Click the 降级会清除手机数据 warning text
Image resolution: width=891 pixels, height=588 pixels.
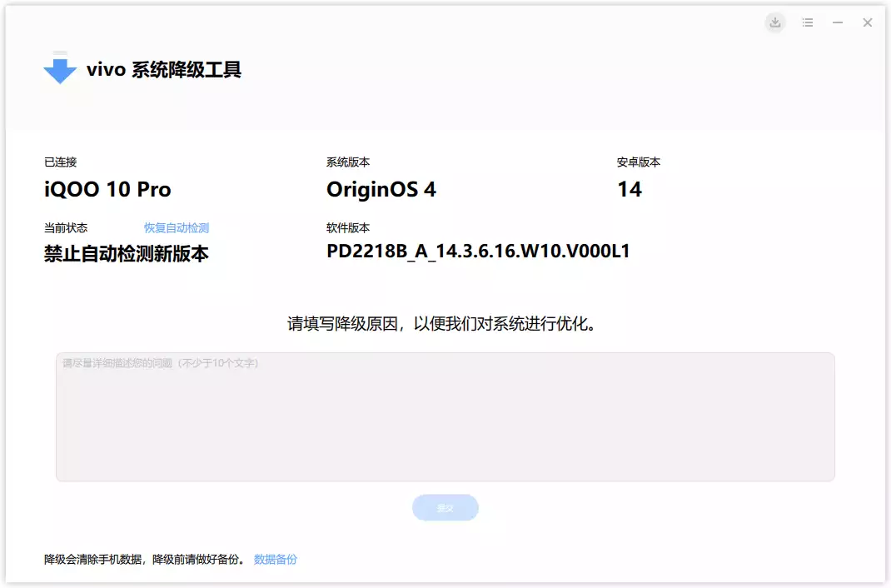[x=145, y=559]
